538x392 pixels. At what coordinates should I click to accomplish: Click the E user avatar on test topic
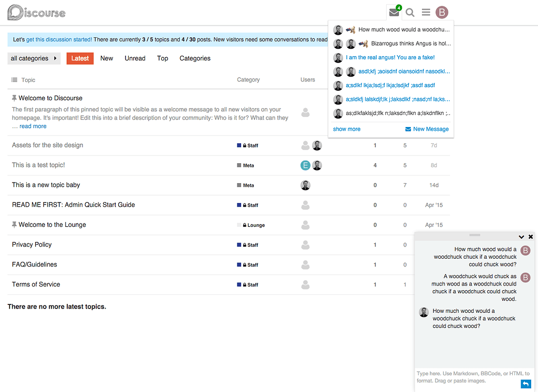click(305, 165)
